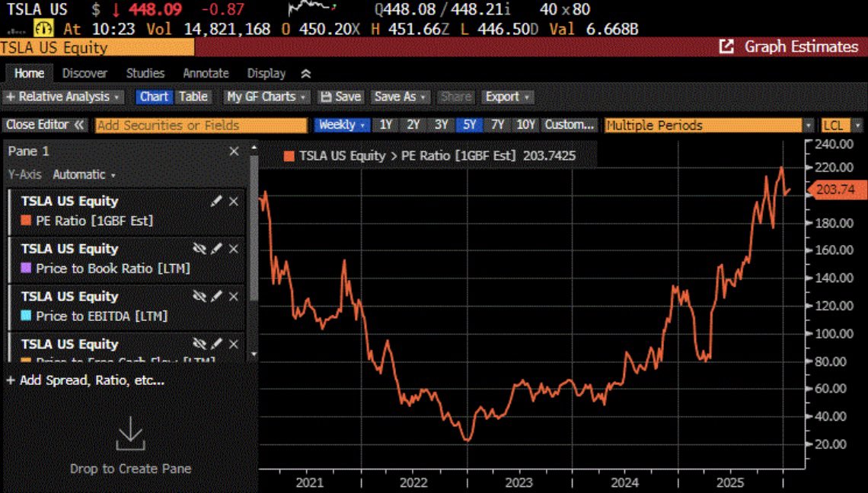Open the Y-Axis Automatic dropdown
Image resolution: width=868 pixels, height=493 pixels.
tap(85, 175)
